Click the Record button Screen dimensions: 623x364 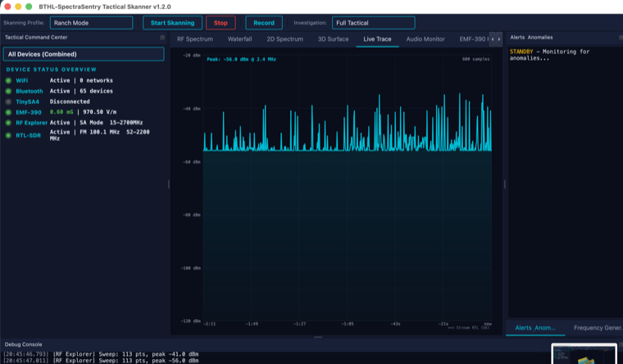[264, 23]
